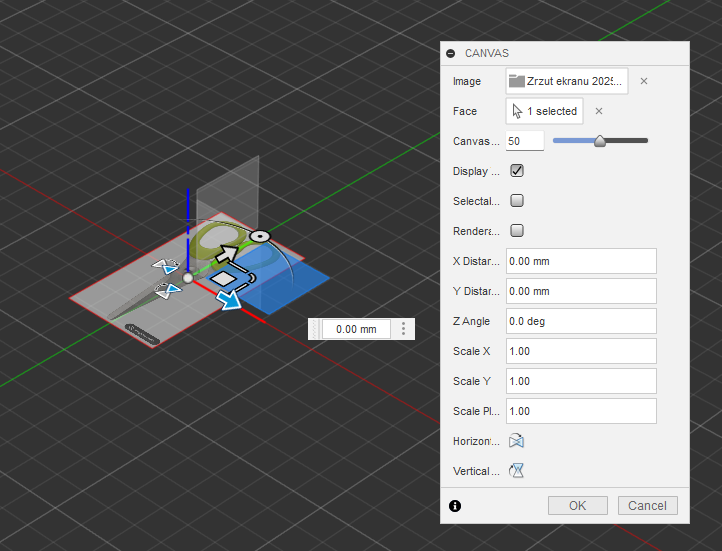
Task: Open the three-dot menu beside the floating input
Action: [x=404, y=329]
